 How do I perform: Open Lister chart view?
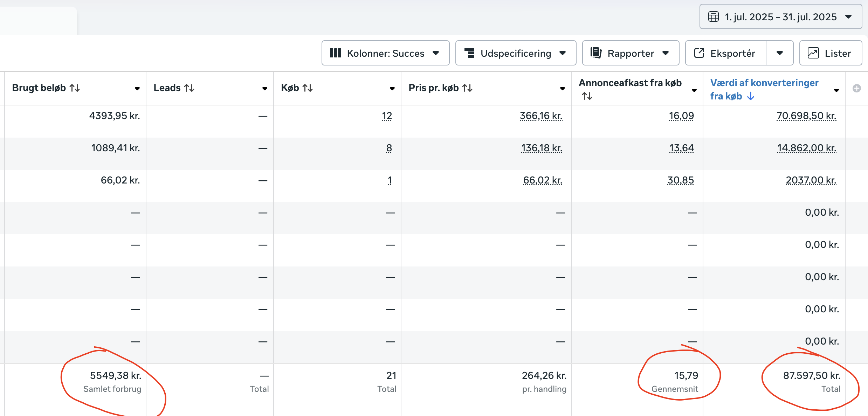pyautogui.click(x=830, y=53)
